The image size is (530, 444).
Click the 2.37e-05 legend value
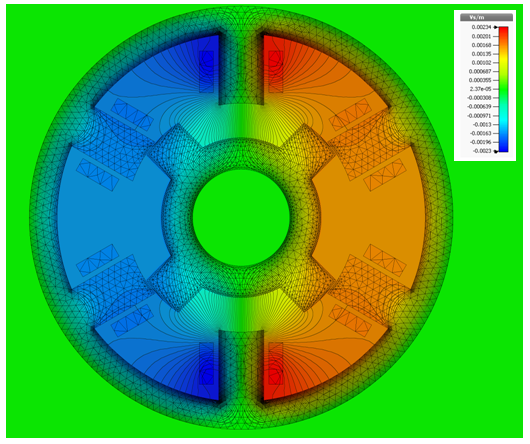(480, 89)
